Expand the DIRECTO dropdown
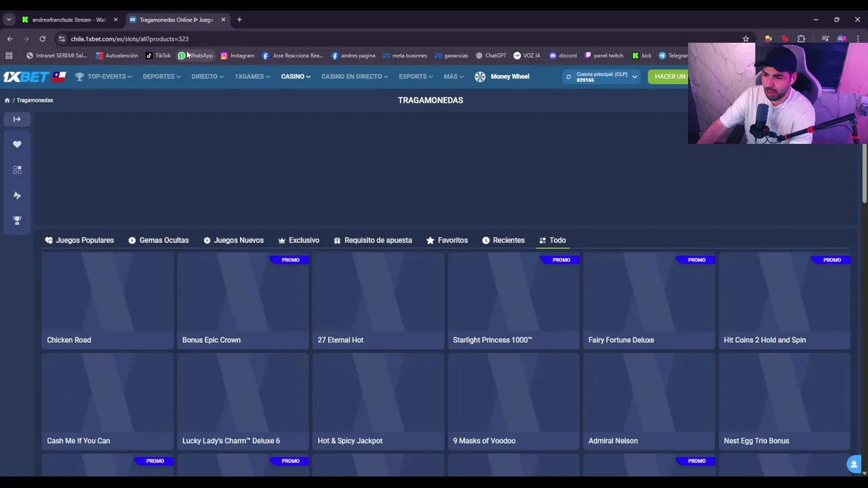The width and height of the screenshot is (868, 488). [x=207, y=77]
